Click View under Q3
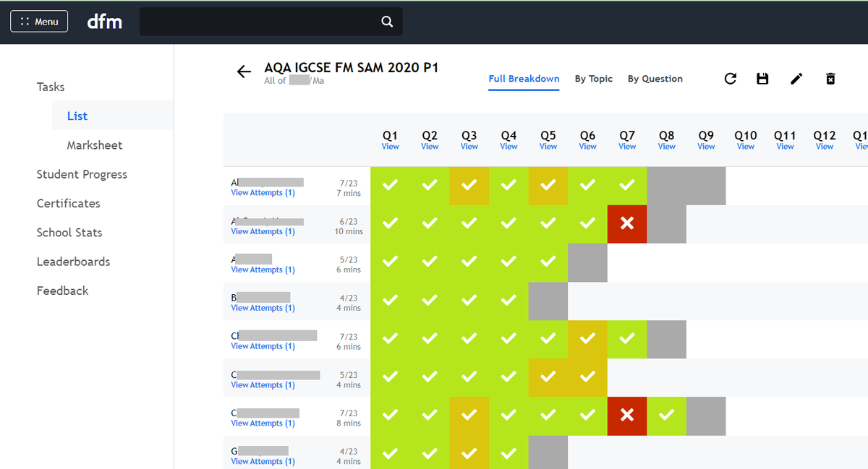The width and height of the screenshot is (868, 469). pos(469,147)
